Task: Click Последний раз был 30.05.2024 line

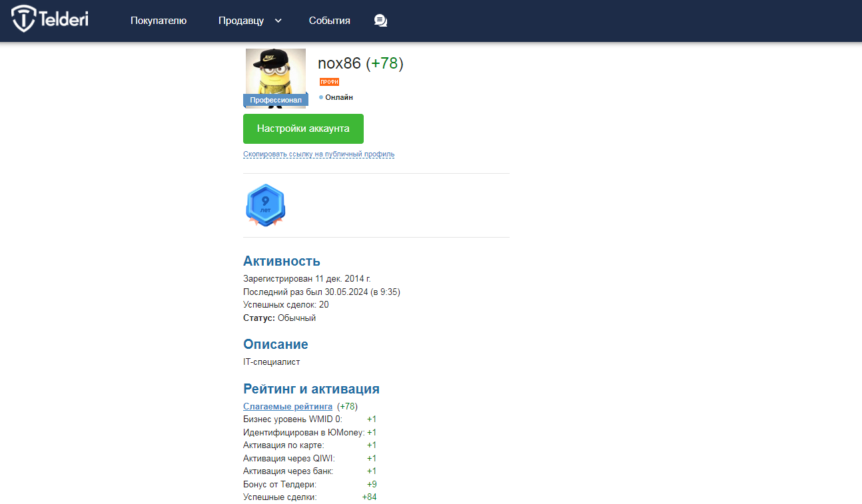Action: (322, 292)
